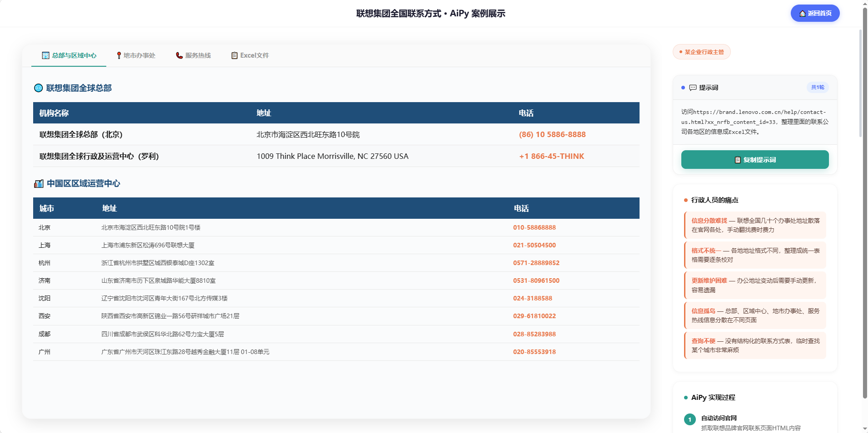Click Shenyang phone 024-3188588

pyautogui.click(x=533, y=298)
